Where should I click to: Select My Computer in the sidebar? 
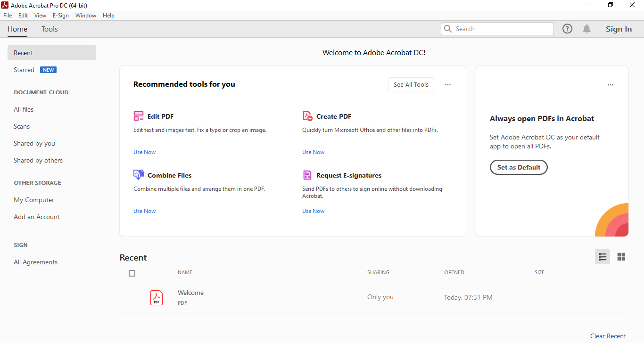tap(34, 200)
